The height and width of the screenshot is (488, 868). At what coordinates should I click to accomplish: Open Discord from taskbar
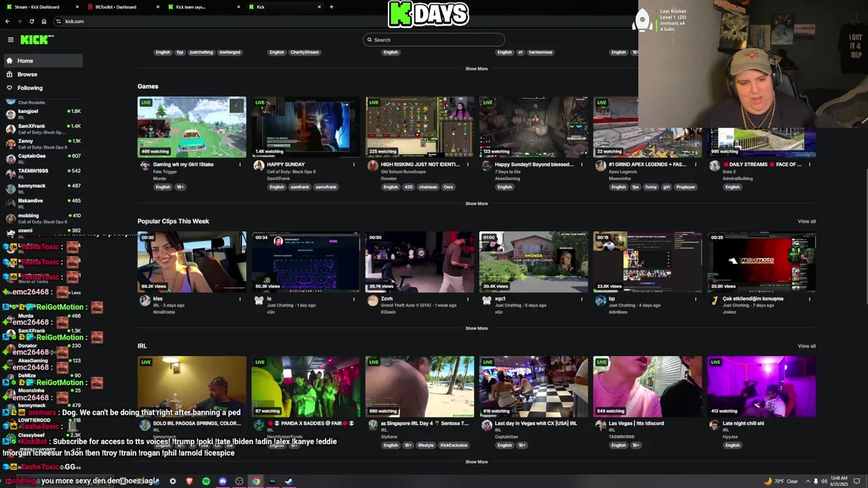[x=222, y=481]
